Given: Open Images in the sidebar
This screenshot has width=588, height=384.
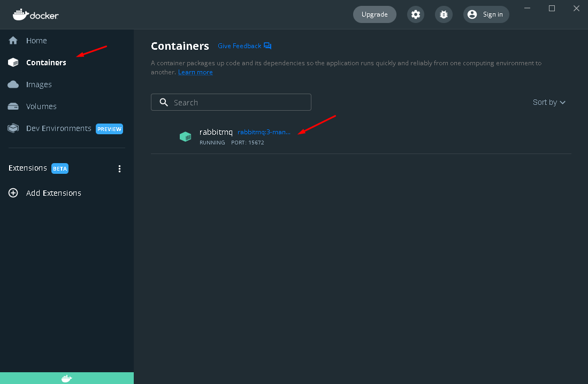Looking at the screenshot, I should point(39,85).
